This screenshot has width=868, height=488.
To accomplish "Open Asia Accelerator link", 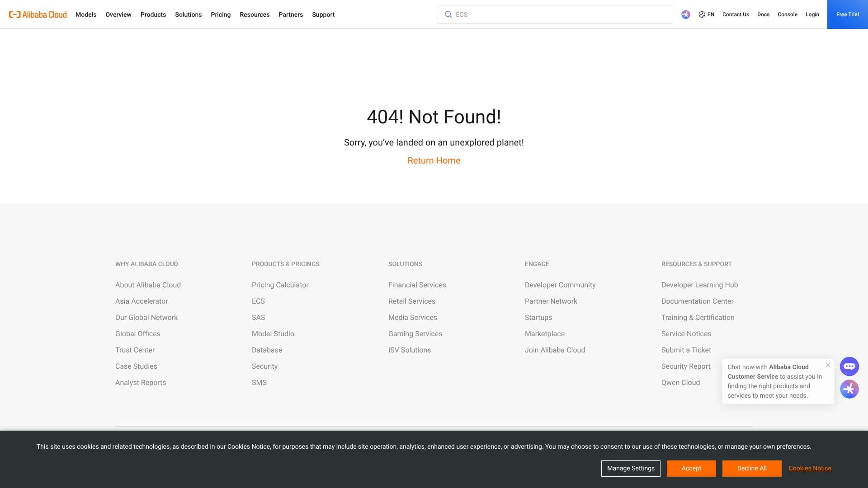I will coord(142,301).
